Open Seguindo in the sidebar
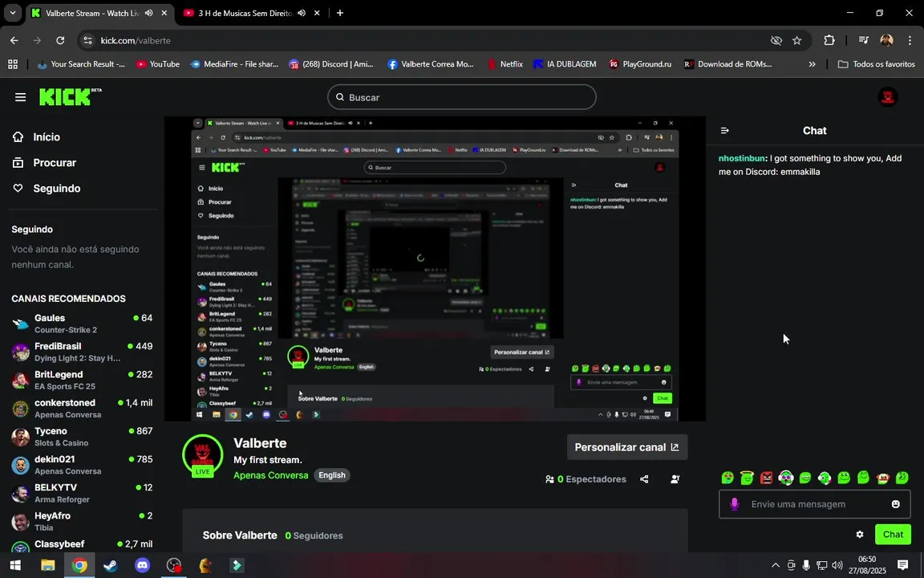 (47, 189)
